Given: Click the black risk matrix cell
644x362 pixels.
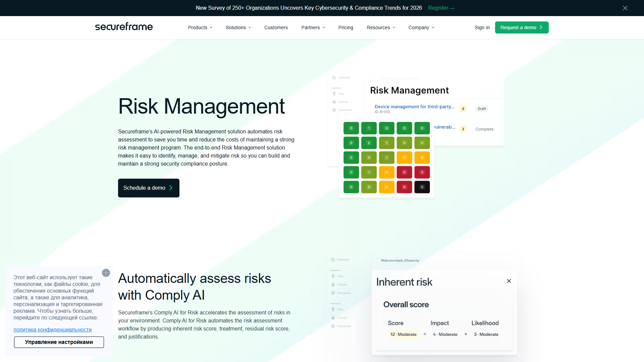Looking at the screenshot, I should (422, 187).
